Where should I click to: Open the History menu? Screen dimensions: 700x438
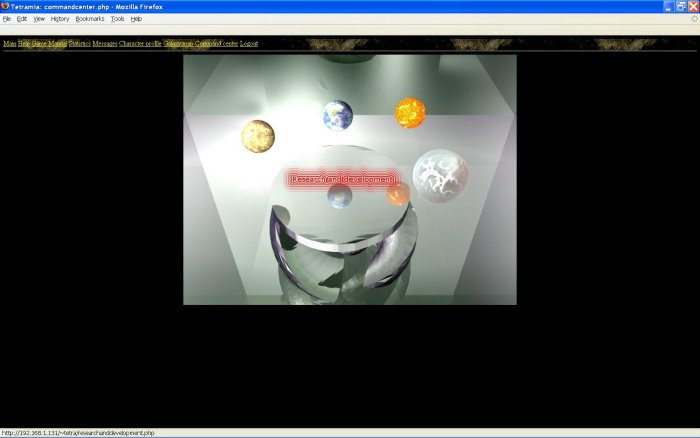pyautogui.click(x=60, y=19)
